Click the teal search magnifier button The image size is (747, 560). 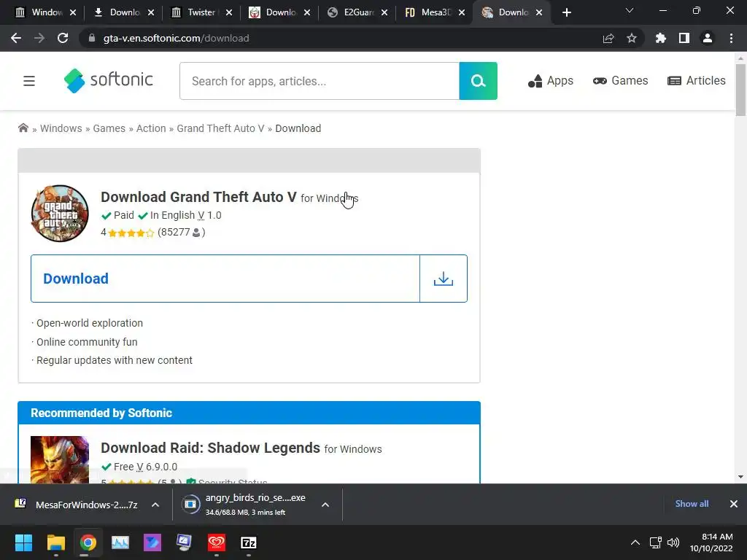[479, 81]
